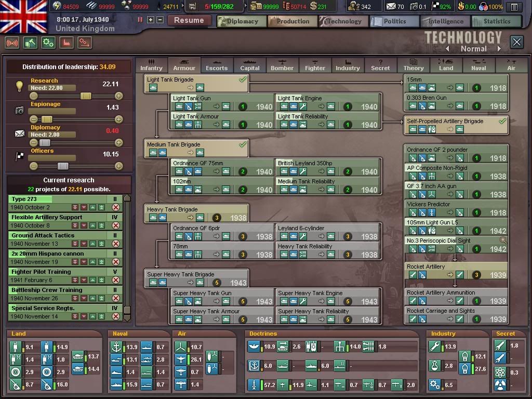Cancel the Ground Attack Tactics project
532x399 pixels.
[116, 244]
